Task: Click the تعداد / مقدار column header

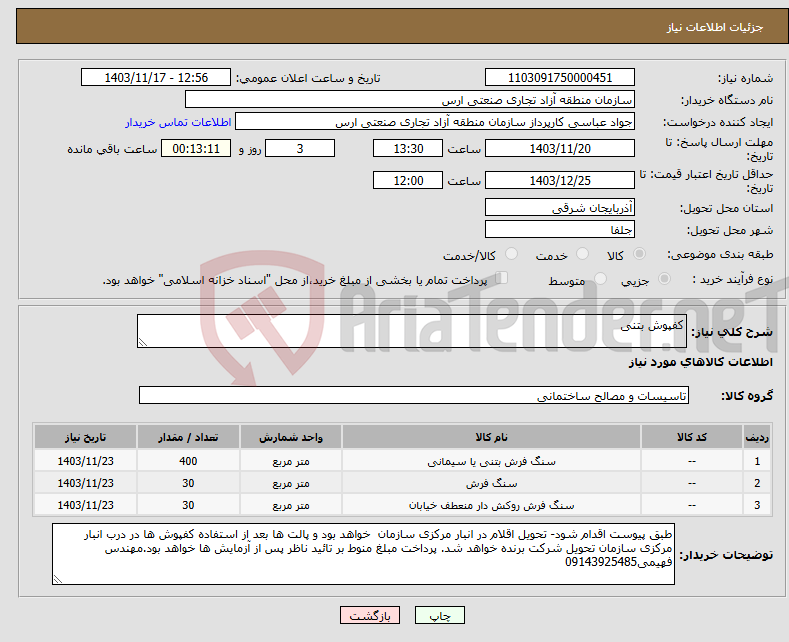Action: coord(188,437)
